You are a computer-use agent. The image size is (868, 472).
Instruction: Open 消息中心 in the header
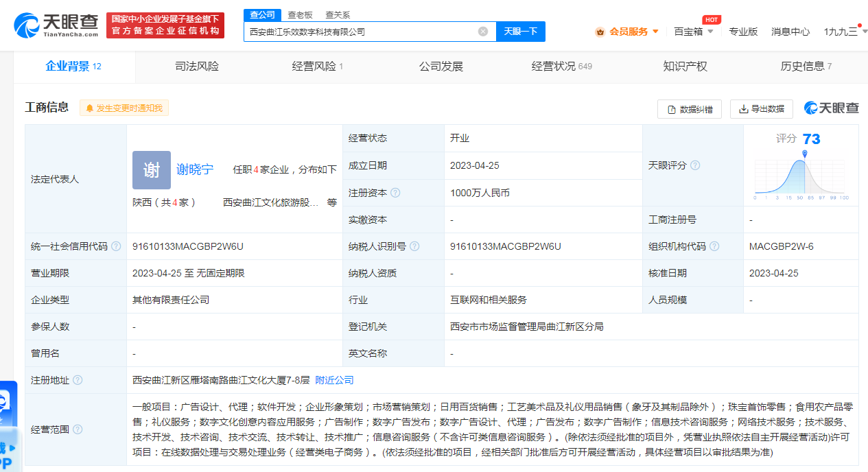790,32
